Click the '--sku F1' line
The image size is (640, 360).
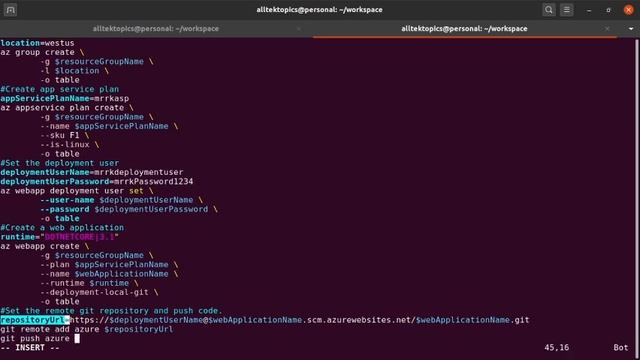click(64, 135)
